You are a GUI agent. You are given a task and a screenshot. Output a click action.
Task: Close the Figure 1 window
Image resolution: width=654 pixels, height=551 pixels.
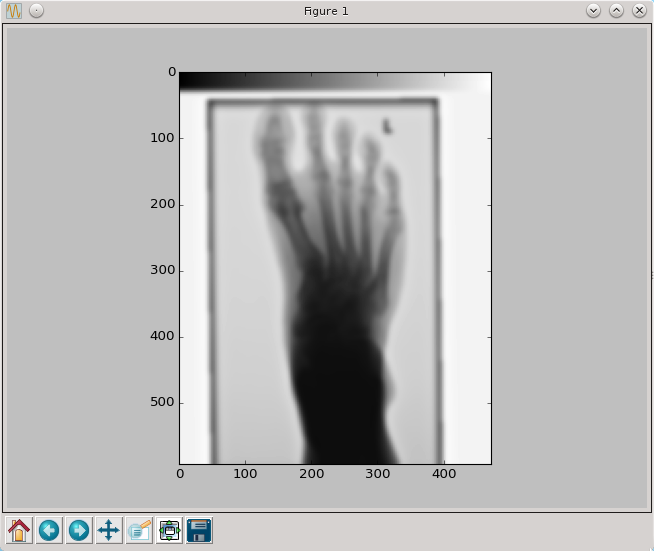click(x=638, y=11)
